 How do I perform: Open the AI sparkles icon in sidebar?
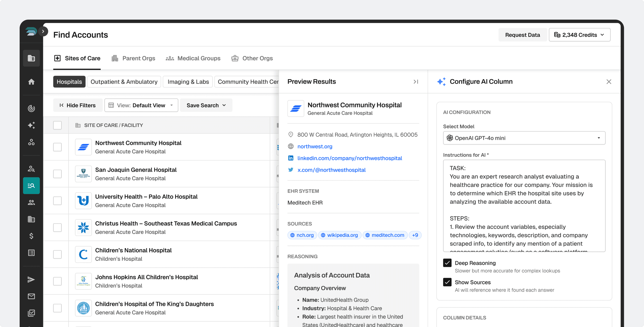click(x=31, y=125)
